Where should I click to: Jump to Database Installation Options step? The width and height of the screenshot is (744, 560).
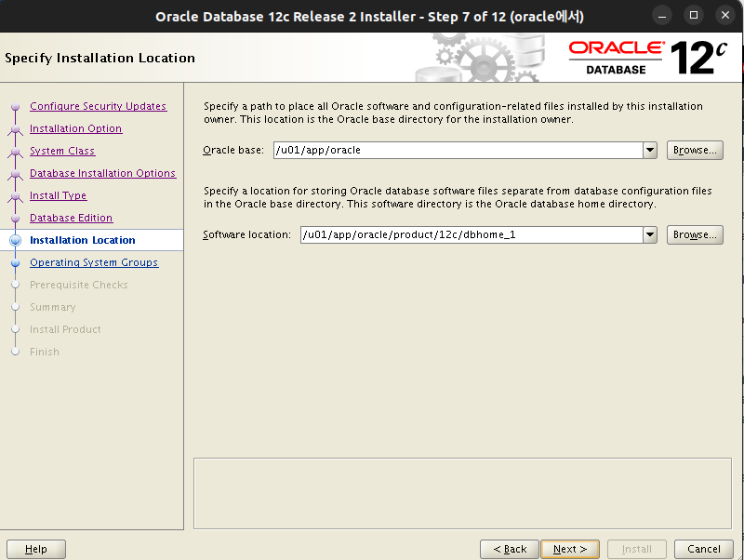(103, 173)
